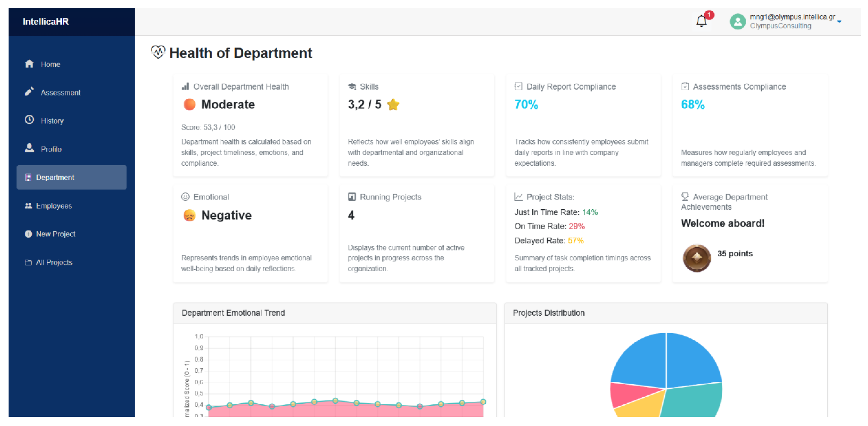Click the Moderate health status text
Viewport: 868px width, 426px height.
tap(228, 104)
